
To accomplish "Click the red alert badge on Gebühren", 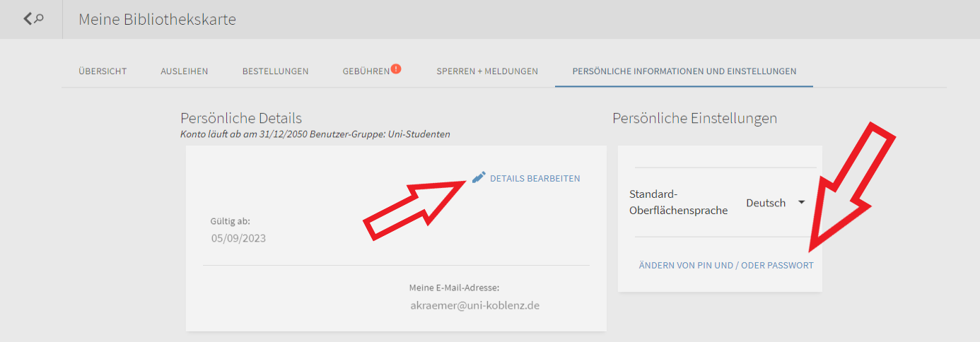I will [x=396, y=69].
